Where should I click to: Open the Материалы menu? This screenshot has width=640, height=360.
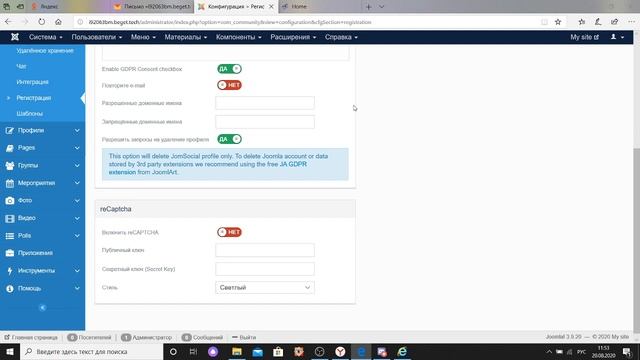pyautogui.click(x=186, y=37)
